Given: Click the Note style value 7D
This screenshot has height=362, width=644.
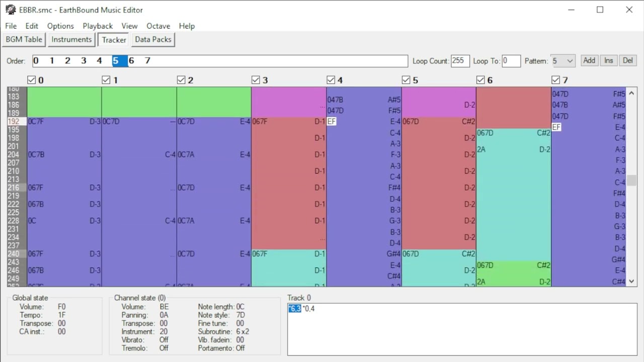Looking at the screenshot, I should (x=240, y=315).
